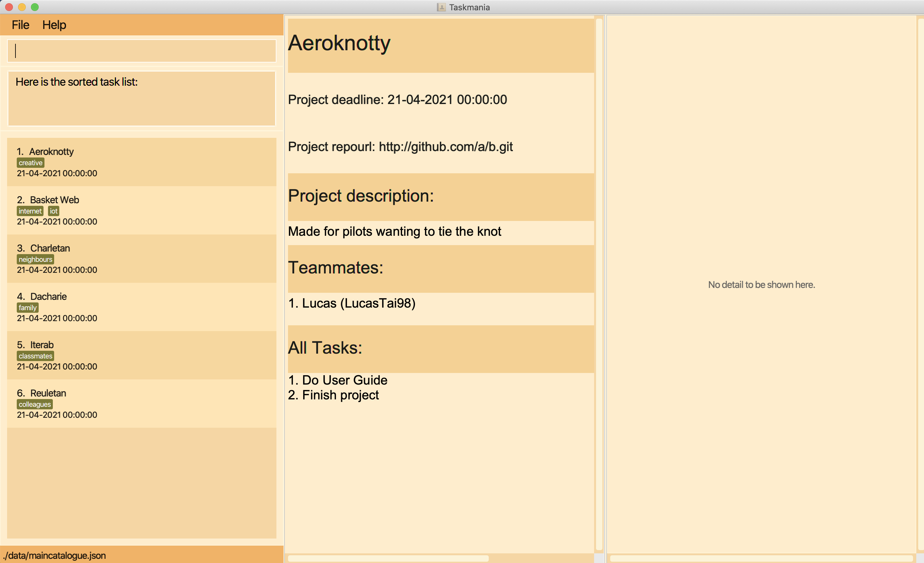924x563 pixels.
Task: Click the classmates tag
Action: [35, 356]
